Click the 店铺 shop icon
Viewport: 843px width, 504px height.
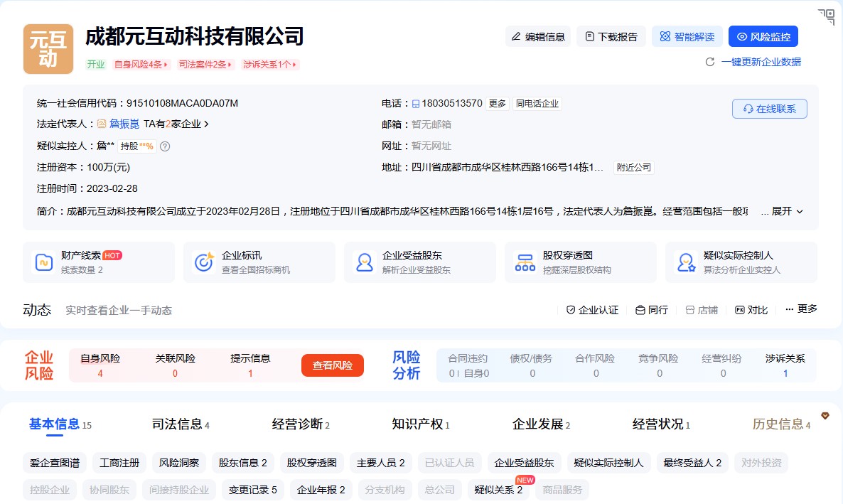689,311
